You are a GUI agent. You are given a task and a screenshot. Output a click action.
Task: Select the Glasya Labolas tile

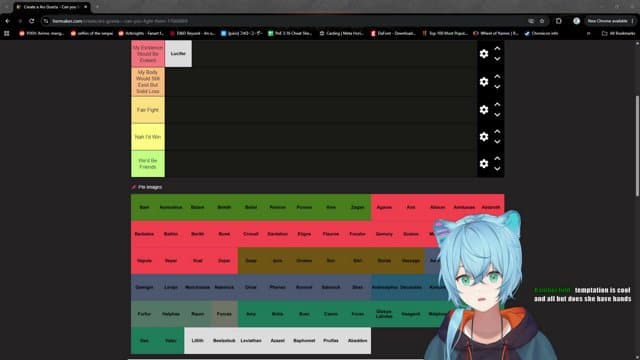(x=384, y=314)
